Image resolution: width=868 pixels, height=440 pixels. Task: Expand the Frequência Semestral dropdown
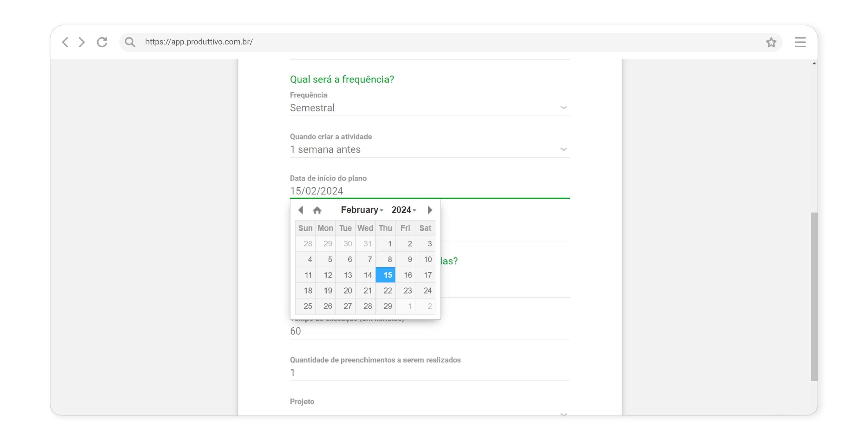coord(429,108)
